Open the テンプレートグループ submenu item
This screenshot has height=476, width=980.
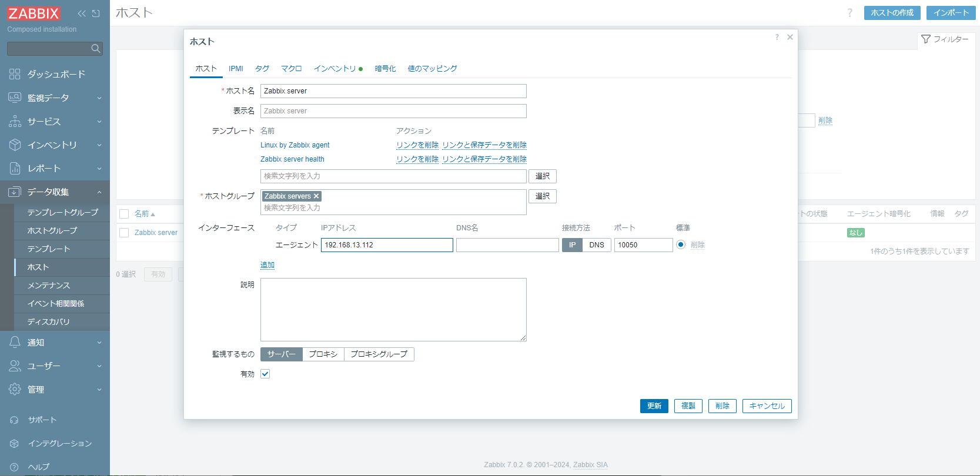63,213
